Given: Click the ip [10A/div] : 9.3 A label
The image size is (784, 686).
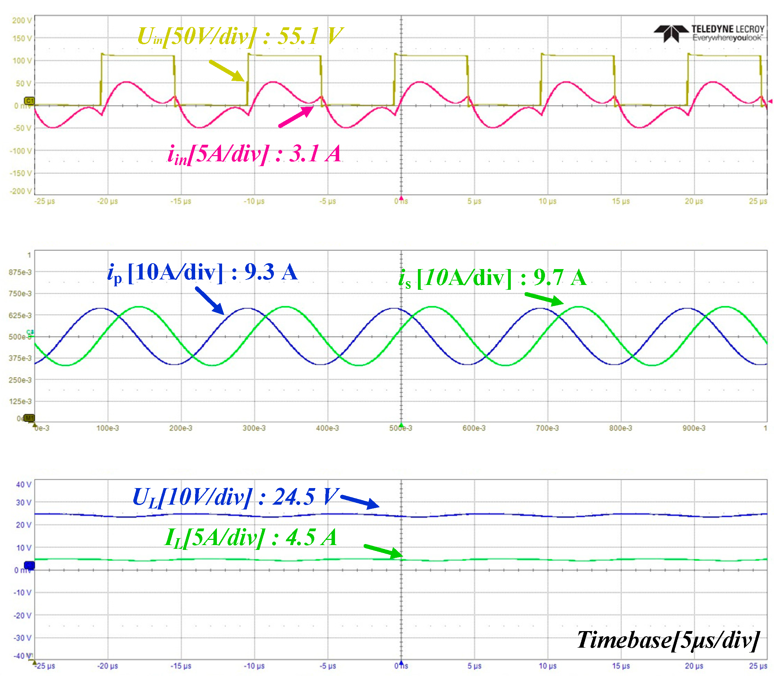Looking at the screenshot, I should pyautogui.click(x=202, y=273).
